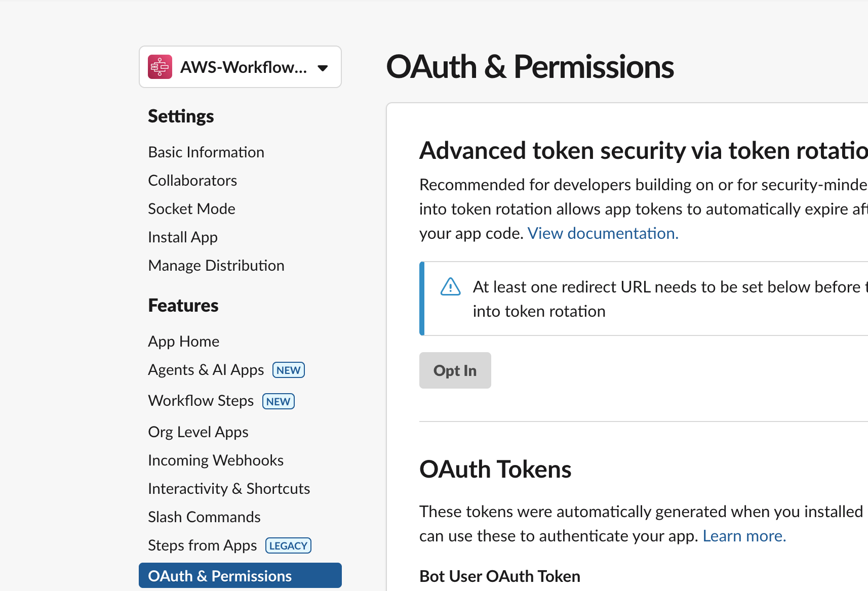Click the warning triangle icon in the alert
868x591 pixels.
click(x=450, y=287)
